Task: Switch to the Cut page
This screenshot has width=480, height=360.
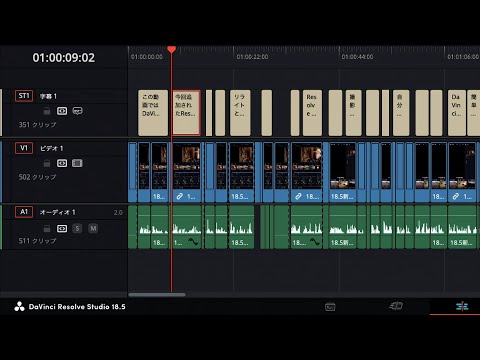Action: point(396,306)
